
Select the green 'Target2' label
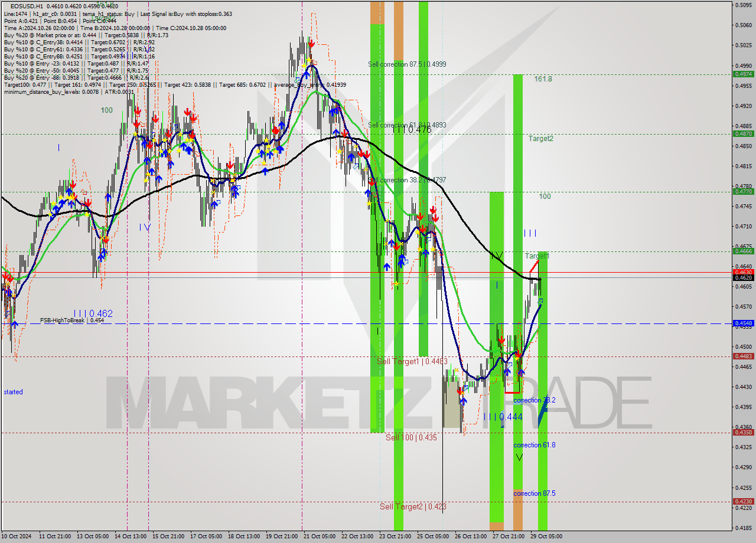click(x=540, y=138)
